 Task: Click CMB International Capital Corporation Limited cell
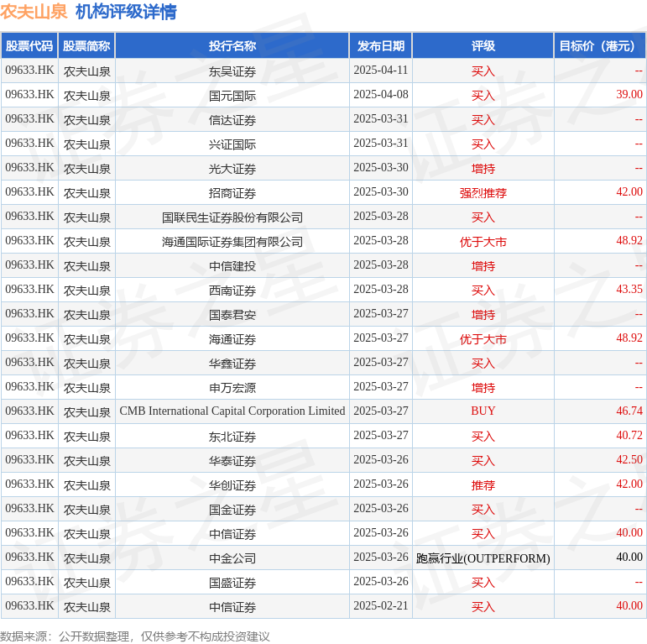click(232, 411)
